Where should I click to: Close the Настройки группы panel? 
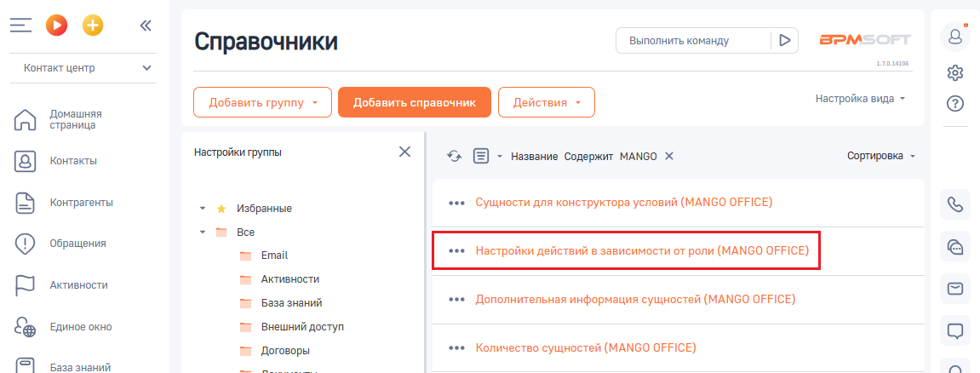(x=405, y=152)
